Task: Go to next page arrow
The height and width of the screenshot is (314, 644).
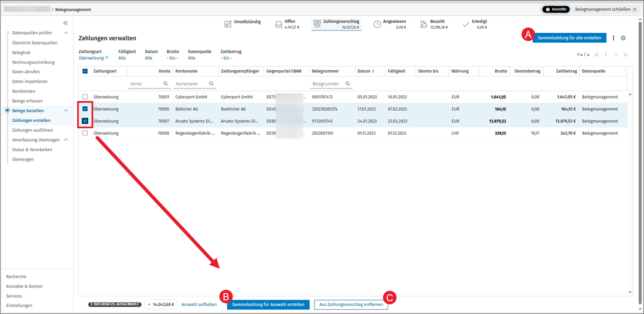Action: tap(616, 54)
